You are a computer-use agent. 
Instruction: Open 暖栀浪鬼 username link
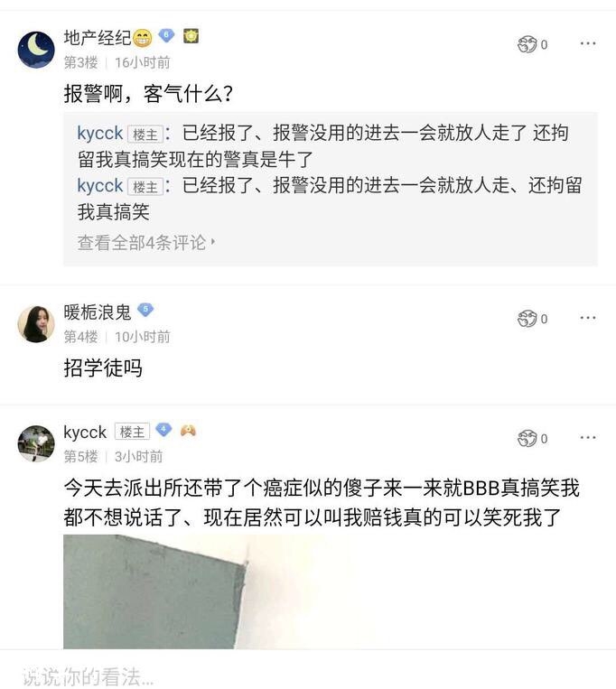(x=98, y=312)
